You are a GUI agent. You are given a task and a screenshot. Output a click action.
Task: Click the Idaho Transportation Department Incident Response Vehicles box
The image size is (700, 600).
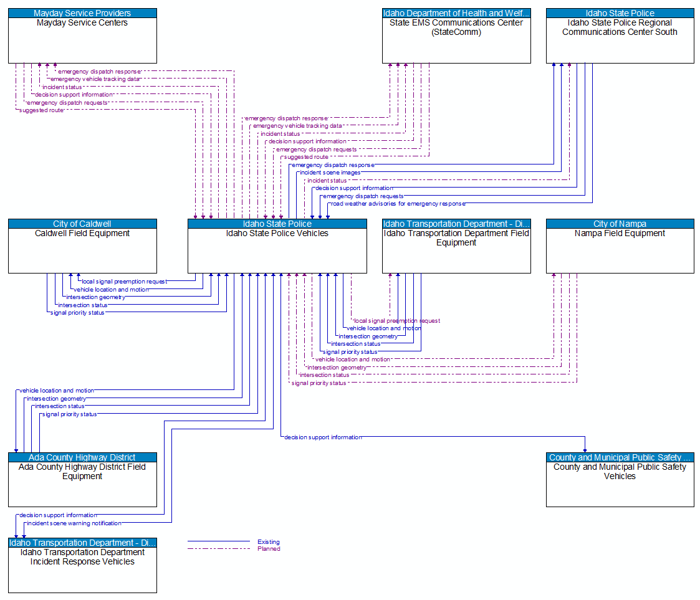[82, 564]
